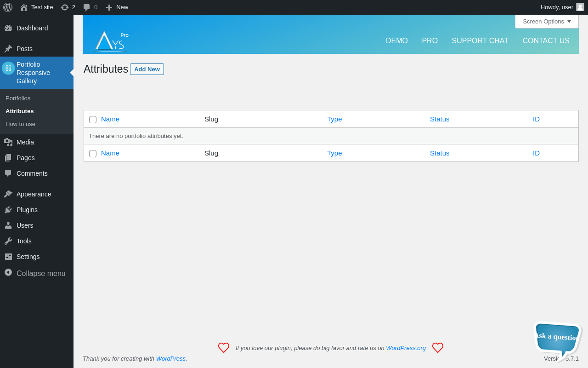
Task: Click the Appearance paintbrush icon
Action: coord(8,194)
